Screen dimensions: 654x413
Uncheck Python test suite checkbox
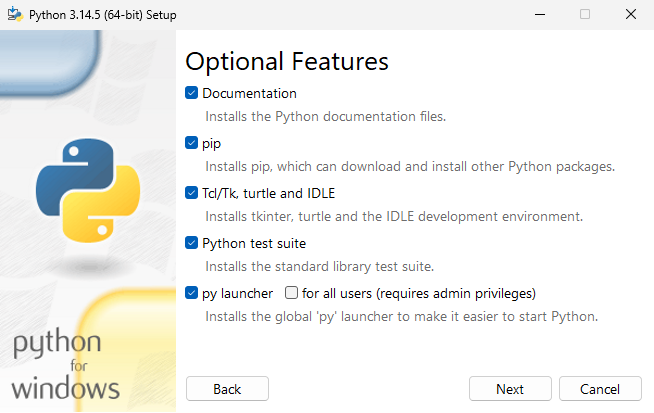pos(191,243)
